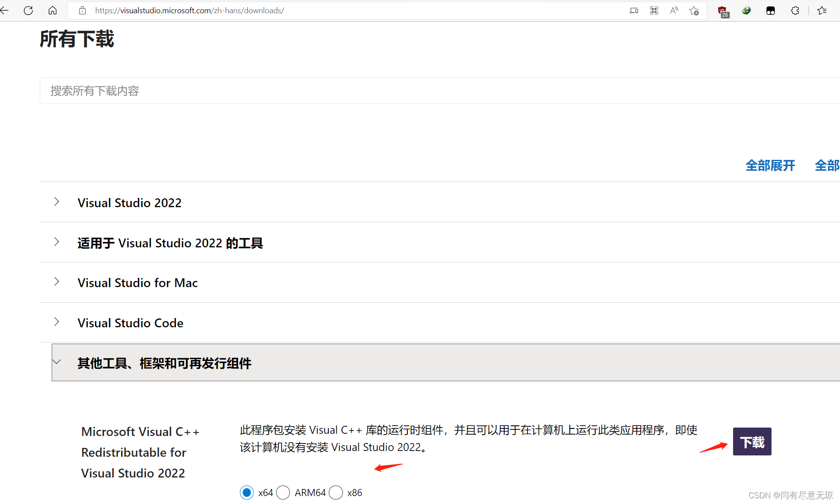Add this page to favorites

pos(694,11)
